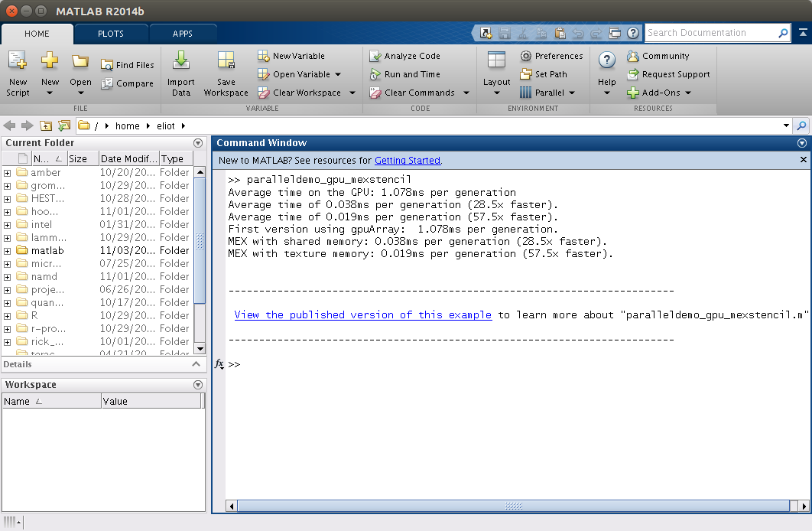
Task: Open Command Window actions menu
Action: click(x=801, y=143)
